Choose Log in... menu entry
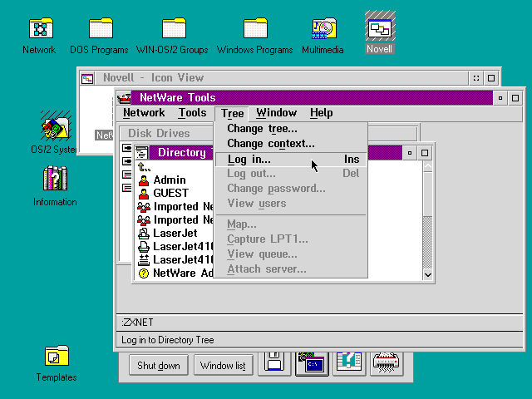Image resolution: width=532 pixels, height=399 pixels. (291, 160)
